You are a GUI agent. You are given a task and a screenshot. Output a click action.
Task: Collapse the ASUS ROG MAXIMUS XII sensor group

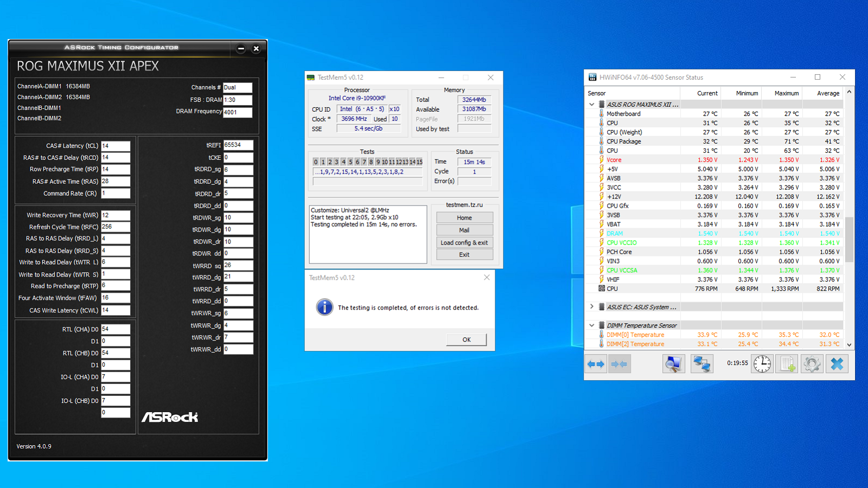592,105
